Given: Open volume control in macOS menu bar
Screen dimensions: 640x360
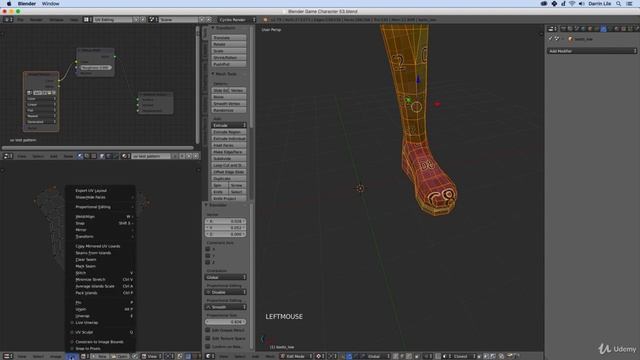Looking at the screenshot, I should pyautogui.click(x=582, y=3).
